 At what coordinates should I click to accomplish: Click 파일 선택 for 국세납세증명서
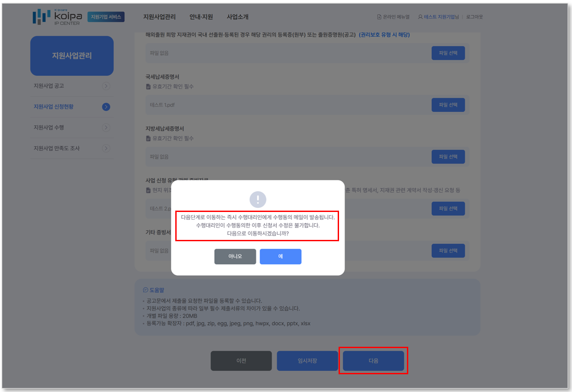(448, 105)
